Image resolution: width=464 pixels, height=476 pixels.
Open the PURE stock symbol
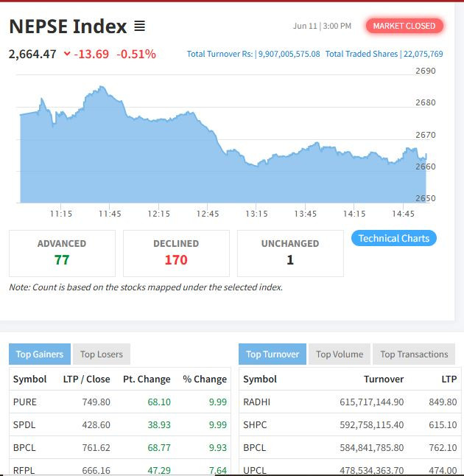click(25, 402)
